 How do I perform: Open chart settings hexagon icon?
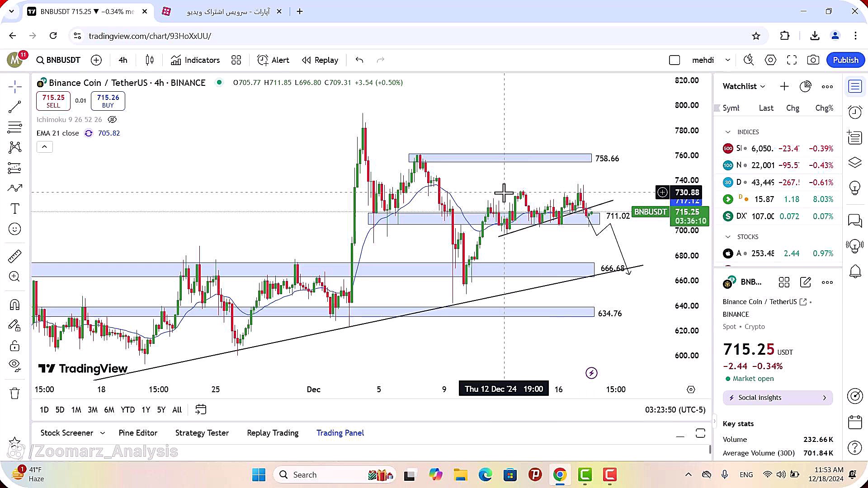tap(770, 60)
